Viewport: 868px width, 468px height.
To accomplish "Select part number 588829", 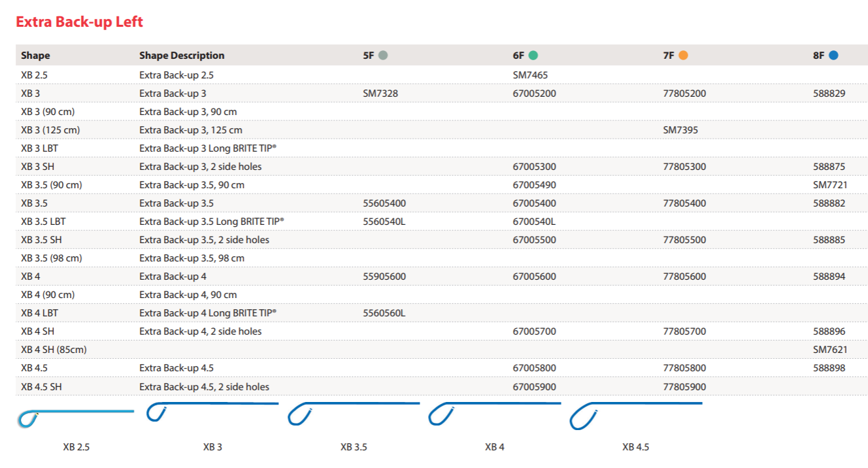I will click(829, 93).
